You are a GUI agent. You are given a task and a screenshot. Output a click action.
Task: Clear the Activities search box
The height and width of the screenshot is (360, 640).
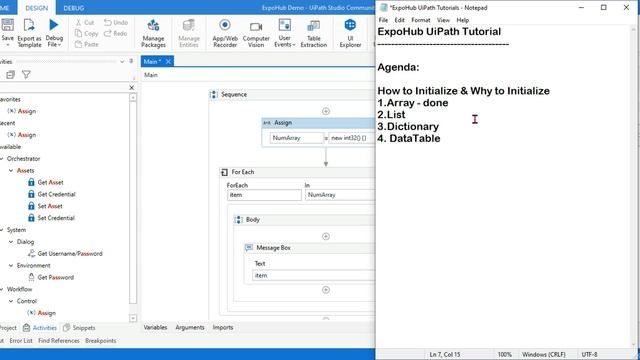coord(131,88)
